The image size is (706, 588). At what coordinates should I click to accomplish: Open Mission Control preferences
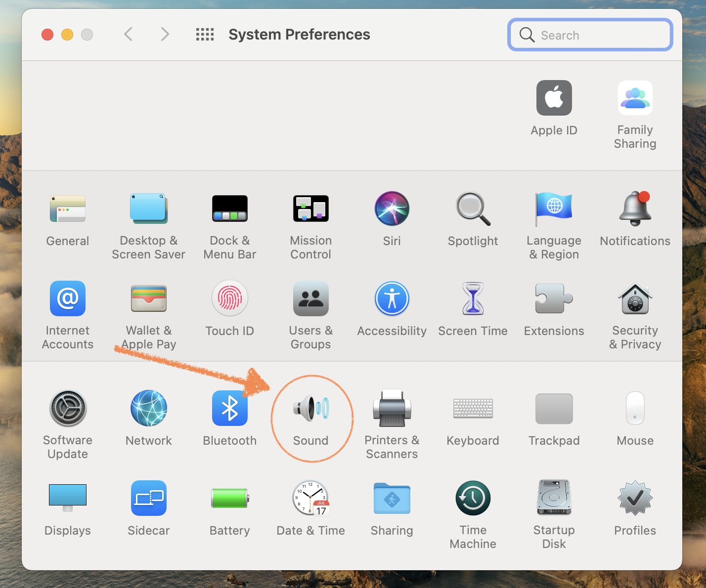click(311, 210)
